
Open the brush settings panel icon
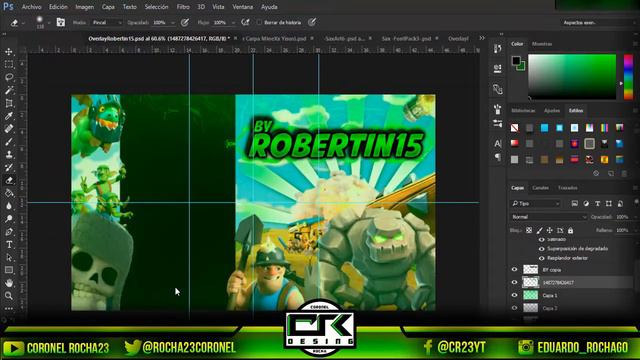pyautogui.click(x=60, y=22)
